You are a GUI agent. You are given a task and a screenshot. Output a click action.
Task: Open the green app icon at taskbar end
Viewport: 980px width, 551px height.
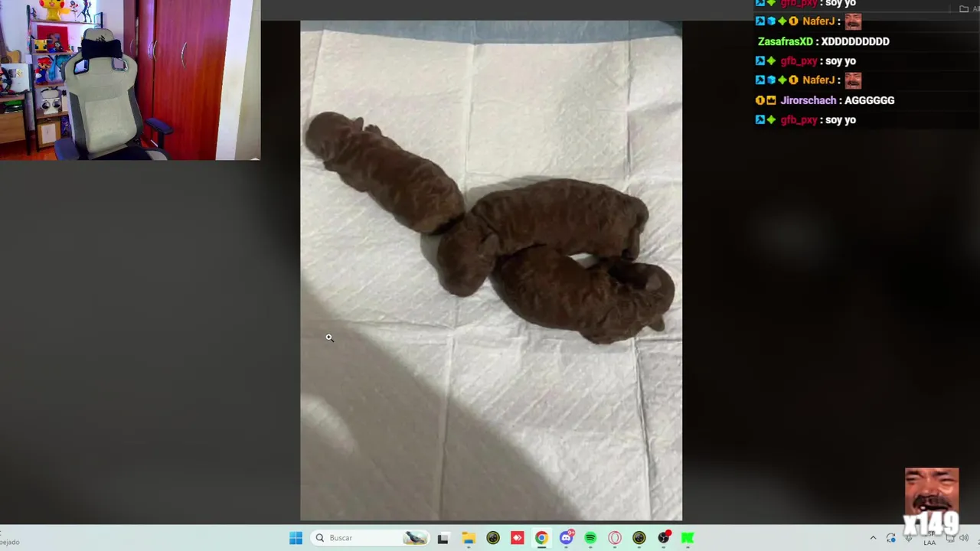click(x=688, y=538)
